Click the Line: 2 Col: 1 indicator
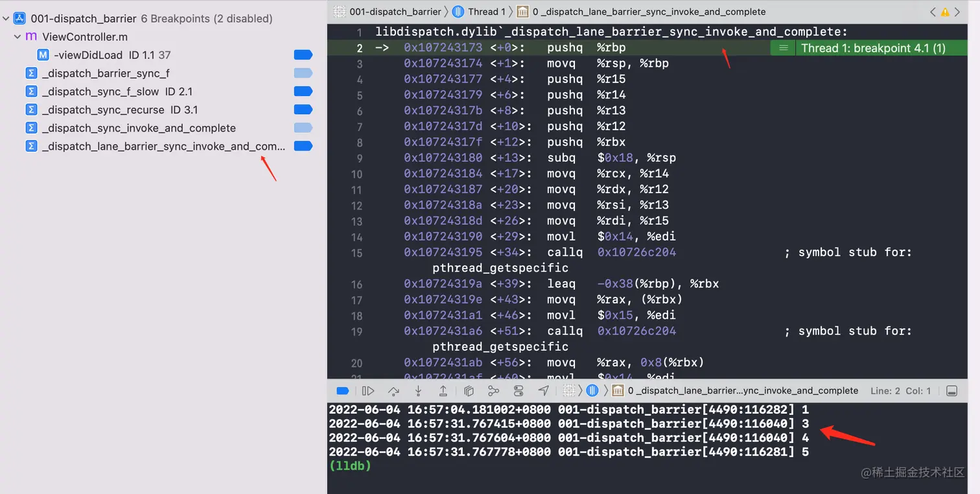 (901, 390)
